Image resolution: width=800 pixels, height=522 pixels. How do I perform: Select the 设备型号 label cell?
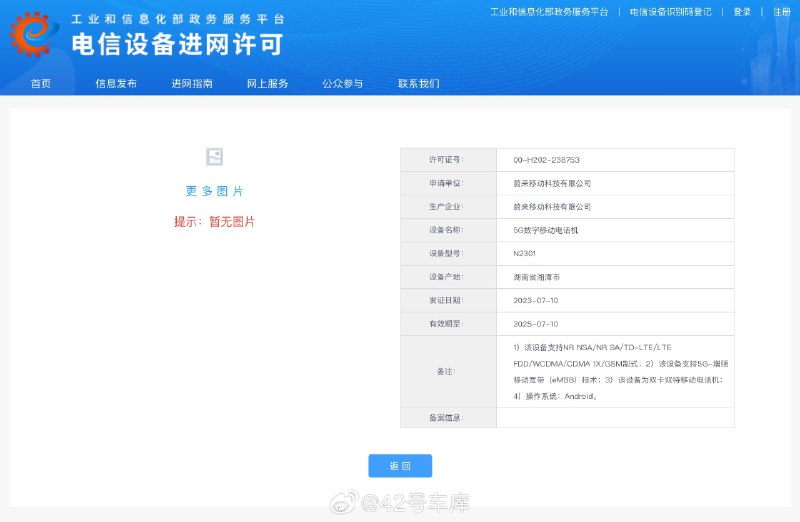click(448, 254)
